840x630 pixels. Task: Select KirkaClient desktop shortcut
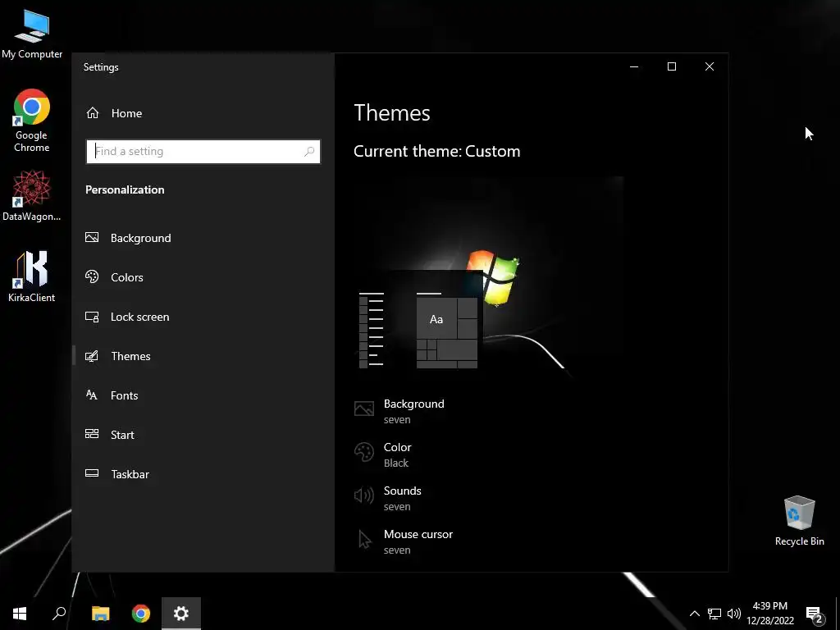tap(32, 276)
